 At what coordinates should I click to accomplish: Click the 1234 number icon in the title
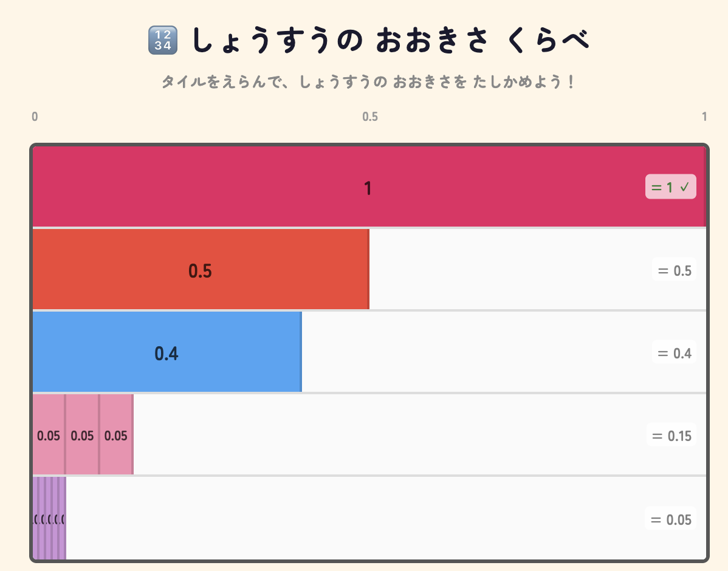162,41
